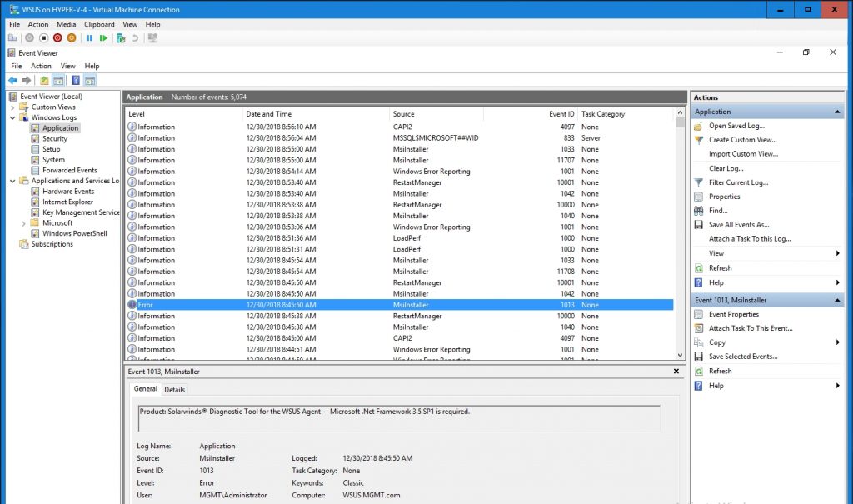This screenshot has width=853, height=504.
Task: Click the orange Save VM state icon
Action: (x=72, y=38)
